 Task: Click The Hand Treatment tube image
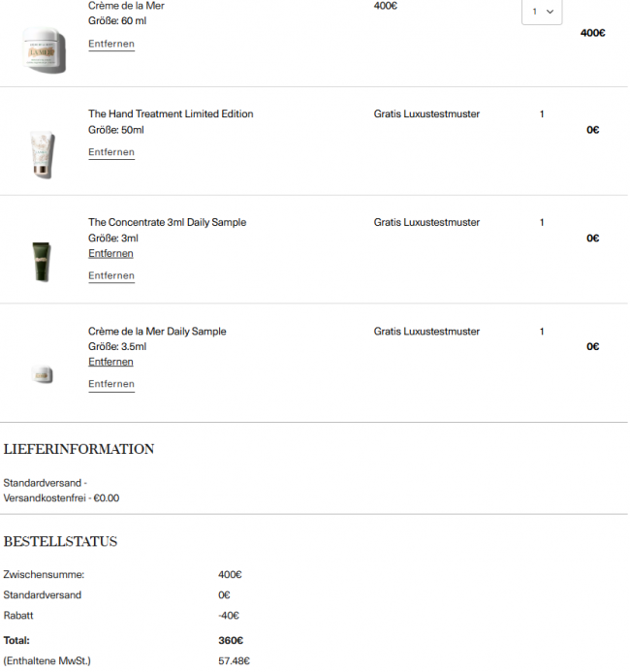pos(42,153)
